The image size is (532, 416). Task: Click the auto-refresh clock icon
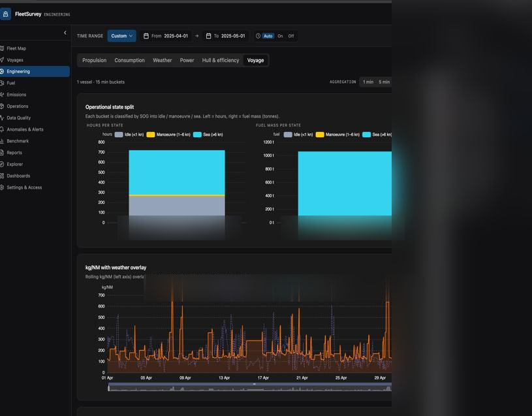(x=258, y=36)
